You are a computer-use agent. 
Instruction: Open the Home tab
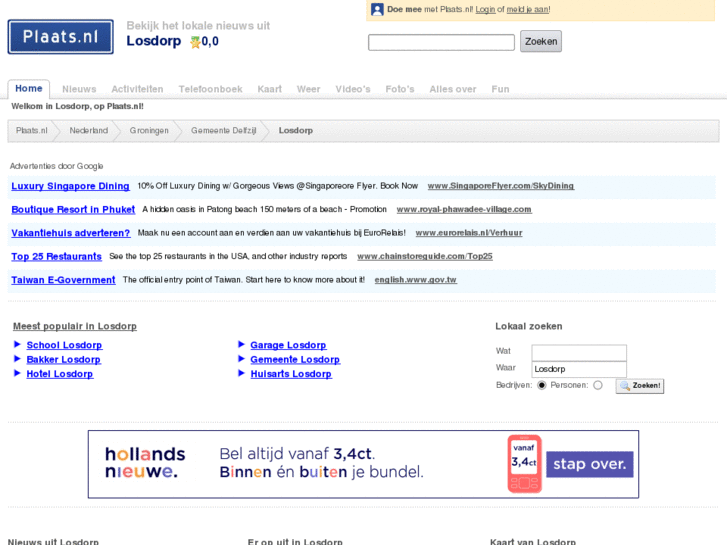click(29, 89)
